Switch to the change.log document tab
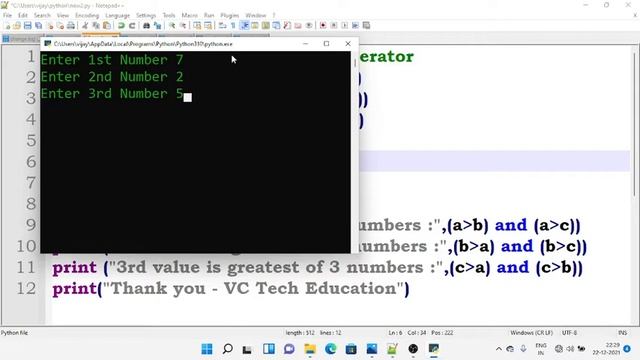640x360 pixels. point(20,39)
